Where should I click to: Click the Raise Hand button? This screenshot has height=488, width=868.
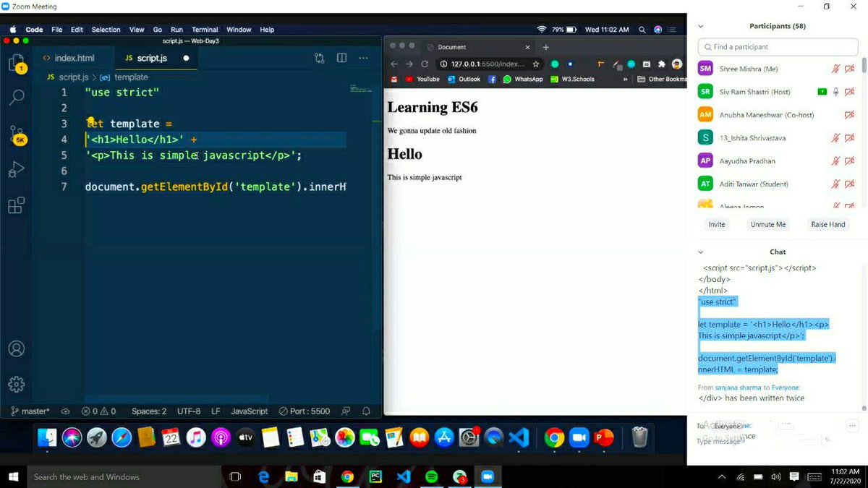pos(827,224)
